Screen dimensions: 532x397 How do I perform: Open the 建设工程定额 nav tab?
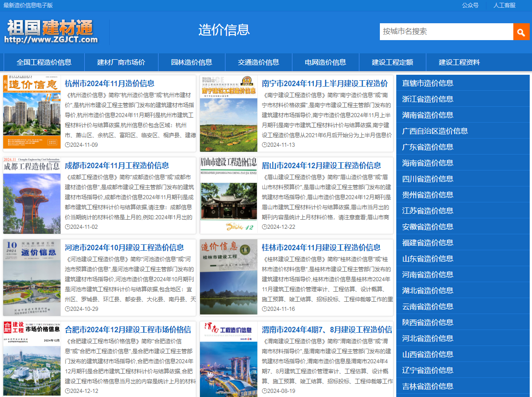393,62
